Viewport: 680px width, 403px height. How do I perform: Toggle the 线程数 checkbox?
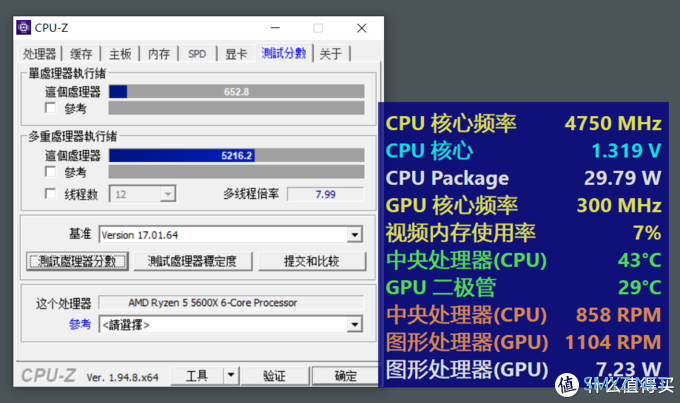51,194
